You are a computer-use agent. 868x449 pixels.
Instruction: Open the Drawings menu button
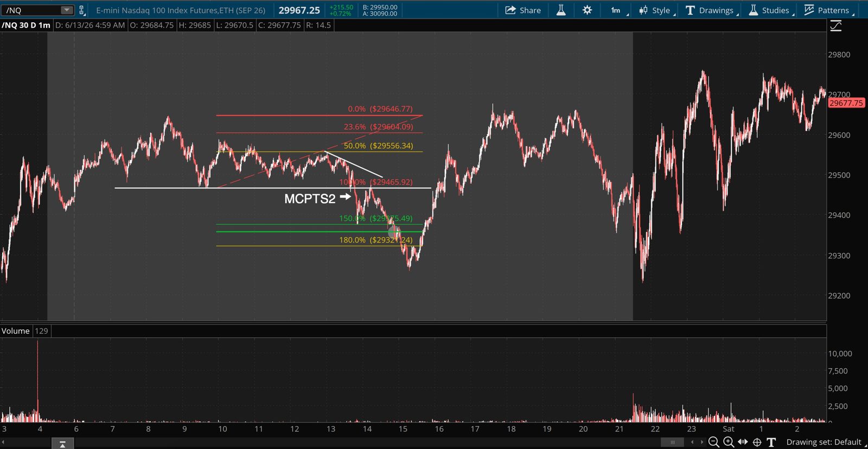(x=712, y=10)
